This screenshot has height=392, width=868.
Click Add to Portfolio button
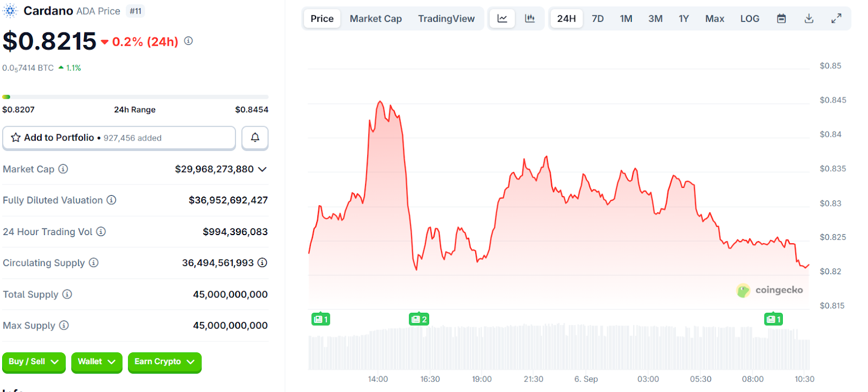[x=119, y=138]
